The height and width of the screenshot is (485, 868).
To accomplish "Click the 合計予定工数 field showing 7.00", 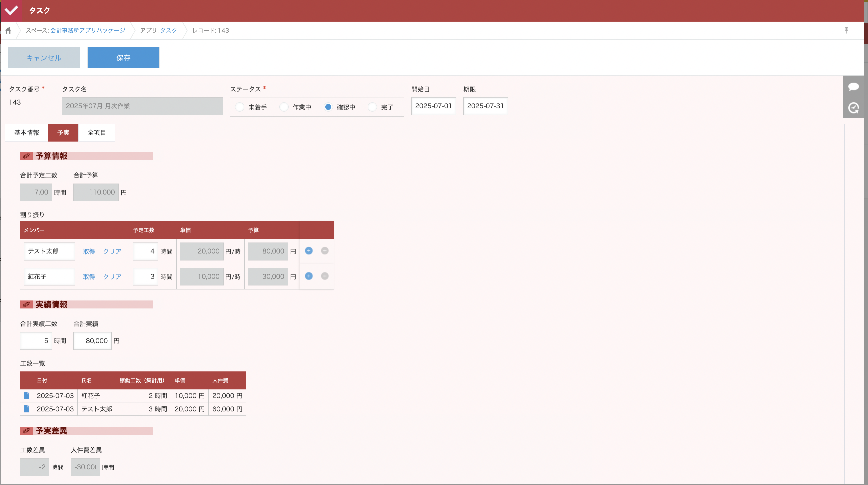I will point(36,192).
